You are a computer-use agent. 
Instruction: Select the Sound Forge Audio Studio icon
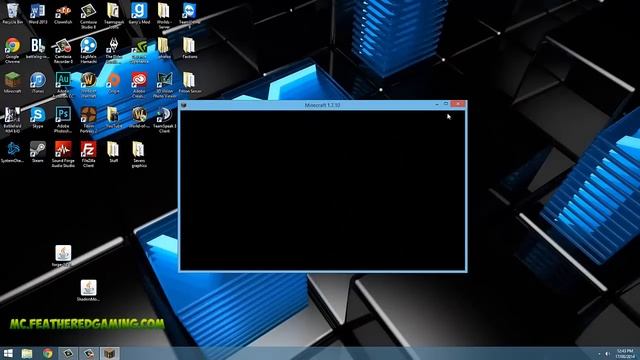coord(63,155)
